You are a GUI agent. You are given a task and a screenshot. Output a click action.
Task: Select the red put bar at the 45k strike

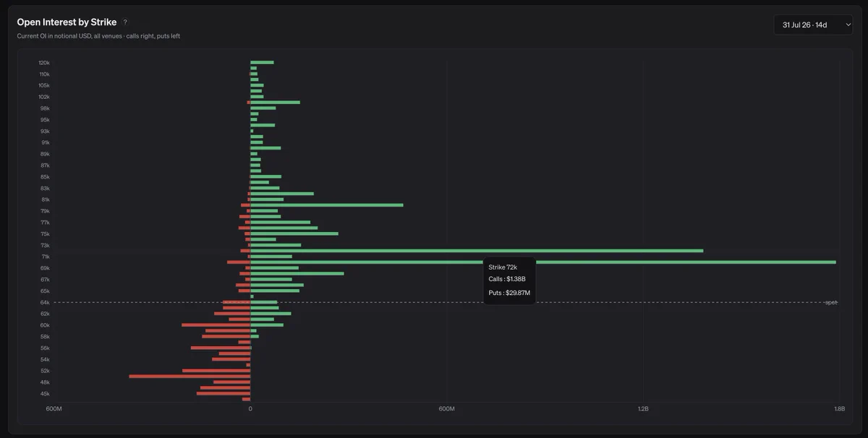point(224,393)
